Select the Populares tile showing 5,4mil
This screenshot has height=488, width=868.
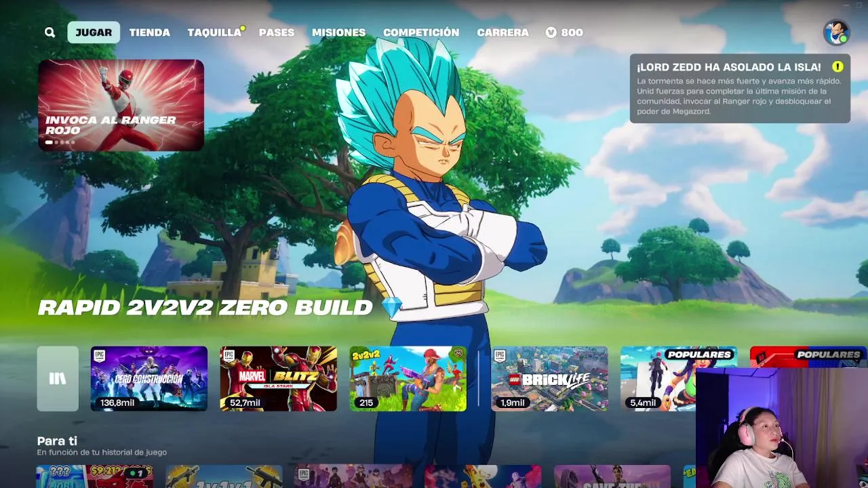coord(679,379)
